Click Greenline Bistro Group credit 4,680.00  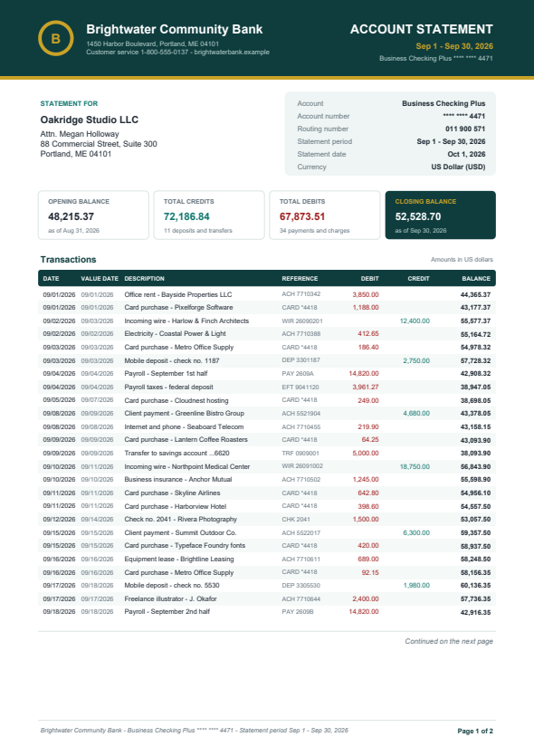(x=416, y=413)
